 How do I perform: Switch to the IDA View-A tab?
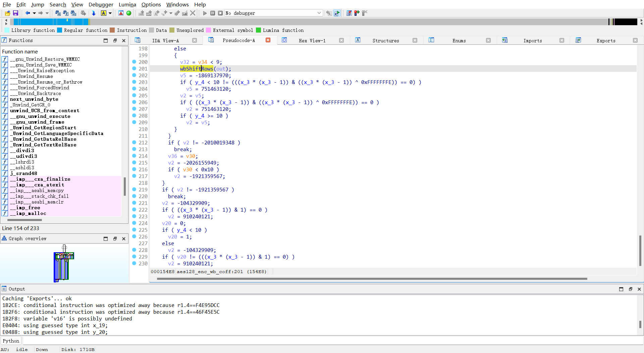click(166, 40)
